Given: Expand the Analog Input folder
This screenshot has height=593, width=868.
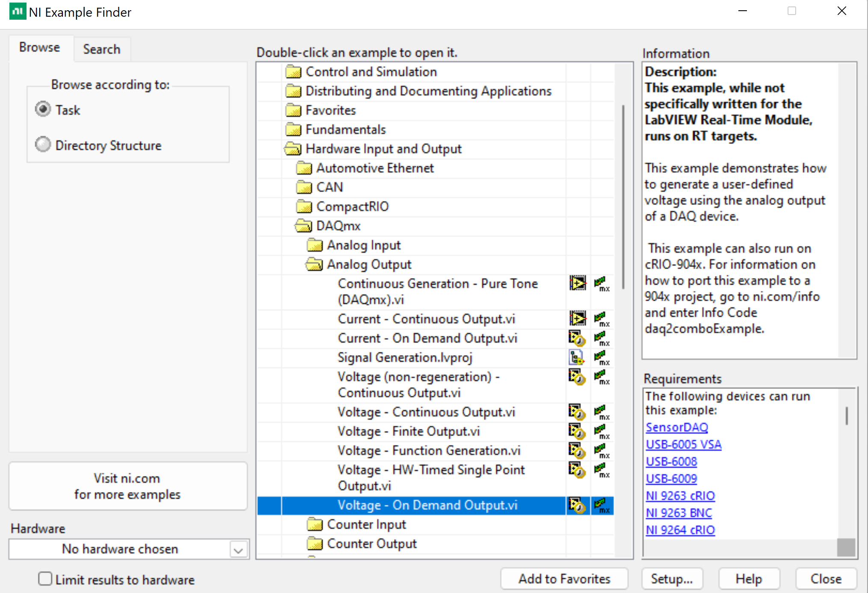Looking at the screenshot, I should pyautogui.click(x=315, y=245).
